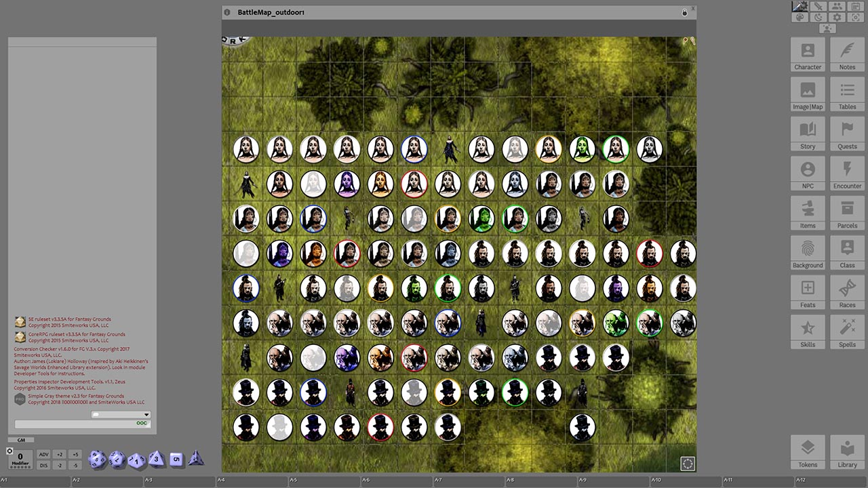Open the Options gear icon at top right

click(x=837, y=17)
